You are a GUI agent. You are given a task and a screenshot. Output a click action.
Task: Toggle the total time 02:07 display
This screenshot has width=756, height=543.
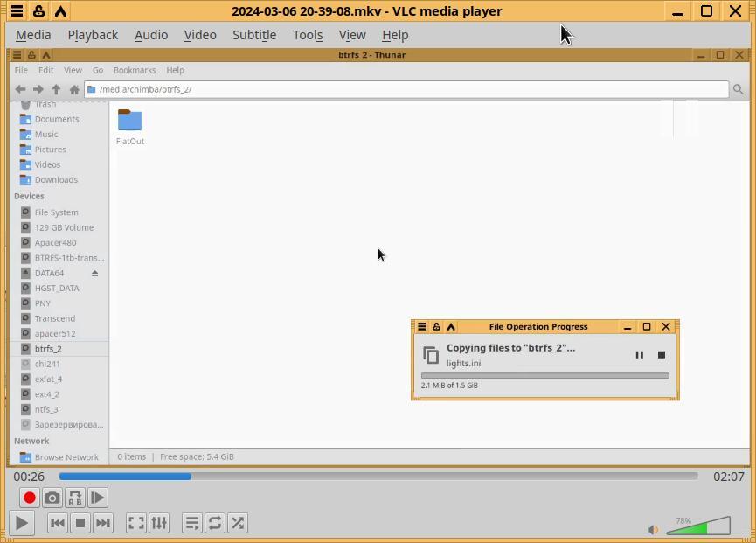click(729, 477)
